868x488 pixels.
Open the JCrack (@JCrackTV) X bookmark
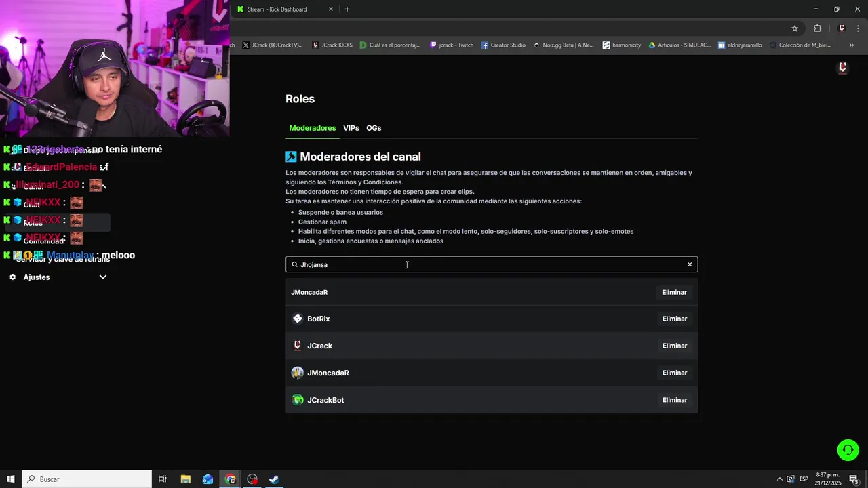[273, 45]
